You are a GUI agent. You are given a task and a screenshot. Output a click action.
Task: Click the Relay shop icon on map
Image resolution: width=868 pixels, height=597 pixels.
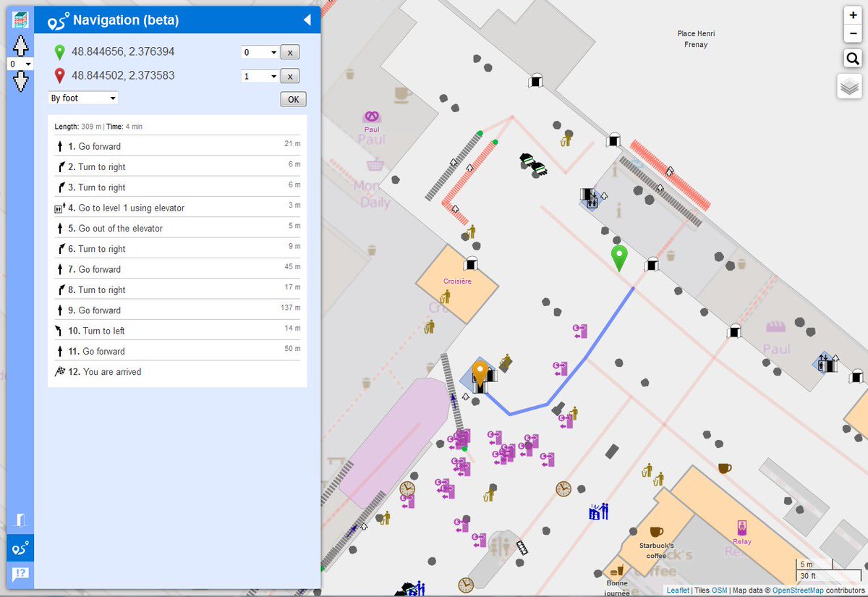point(741,527)
